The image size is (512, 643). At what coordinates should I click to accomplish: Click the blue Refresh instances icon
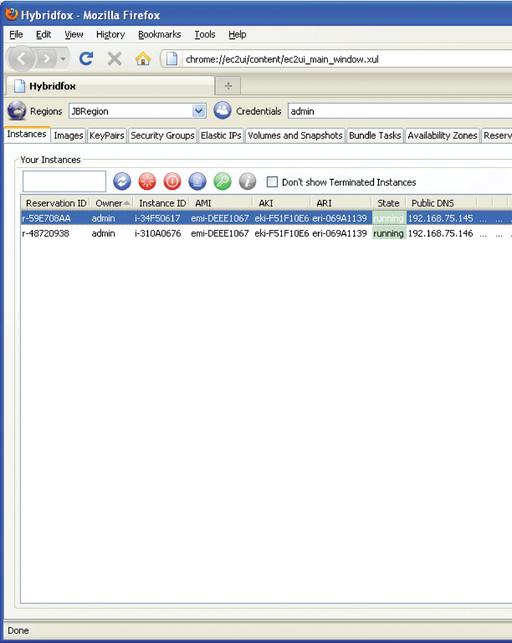(122, 181)
